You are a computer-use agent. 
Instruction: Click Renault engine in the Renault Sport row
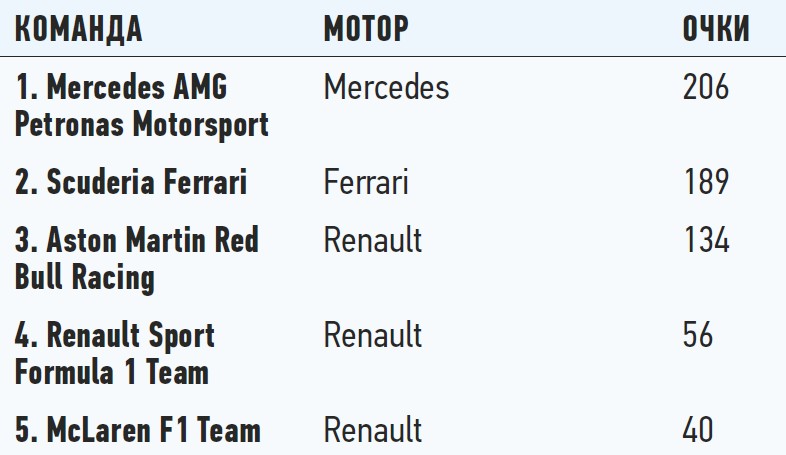(373, 335)
